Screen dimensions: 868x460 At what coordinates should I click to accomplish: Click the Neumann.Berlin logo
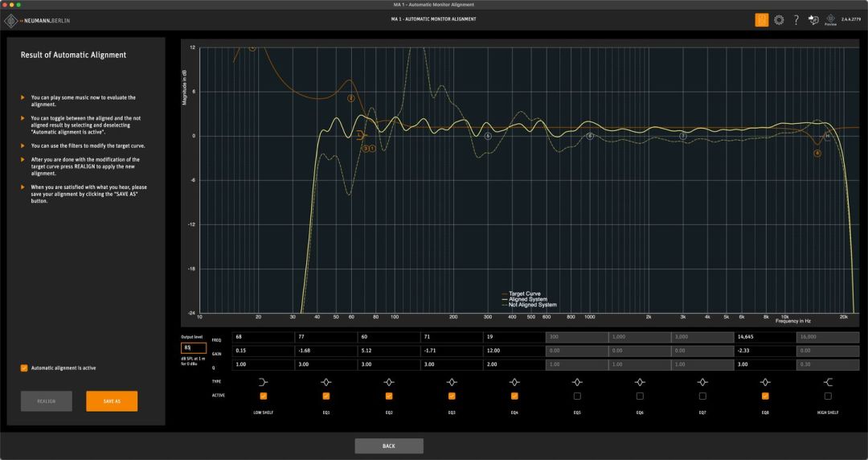coord(37,21)
